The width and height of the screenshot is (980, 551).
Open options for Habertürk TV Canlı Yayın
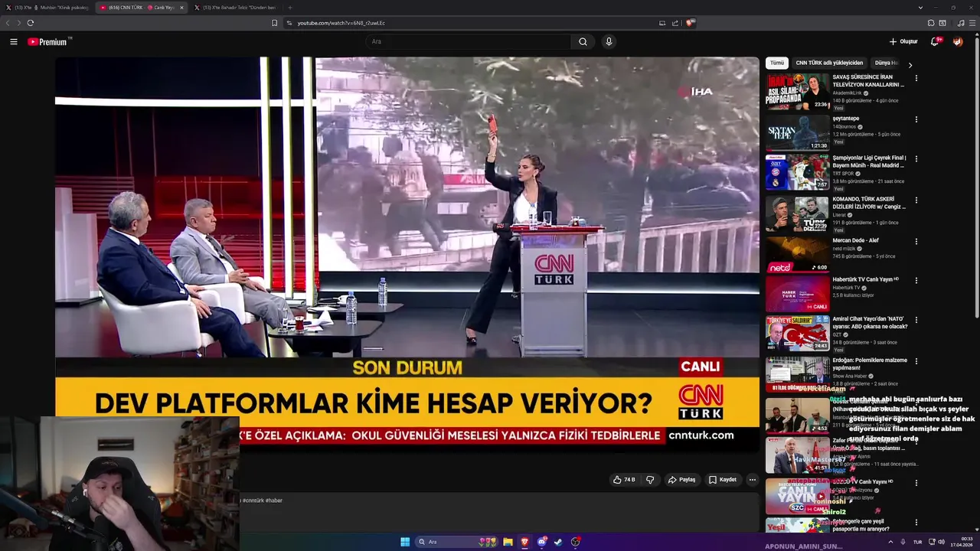pyautogui.click(x=916, y=281)
